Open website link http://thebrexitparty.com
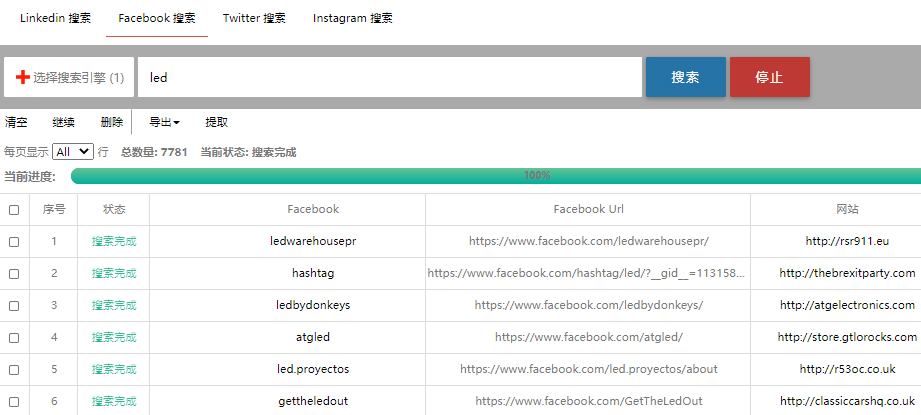The width and height of the screenshot is (921, 415). pyautogui.click(x=847, y=273)
